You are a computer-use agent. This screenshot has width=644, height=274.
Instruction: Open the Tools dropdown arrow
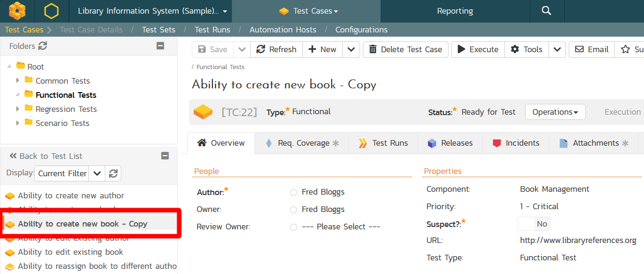point(557,49)
